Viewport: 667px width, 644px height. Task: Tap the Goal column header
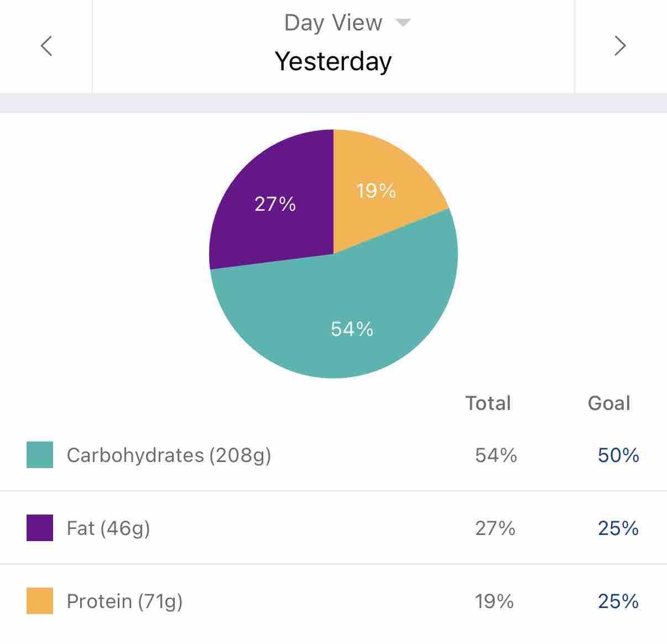(x=609, y=403)
